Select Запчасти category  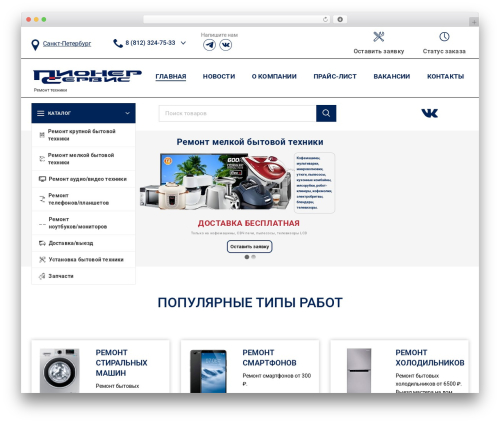[x=83, y=276]
